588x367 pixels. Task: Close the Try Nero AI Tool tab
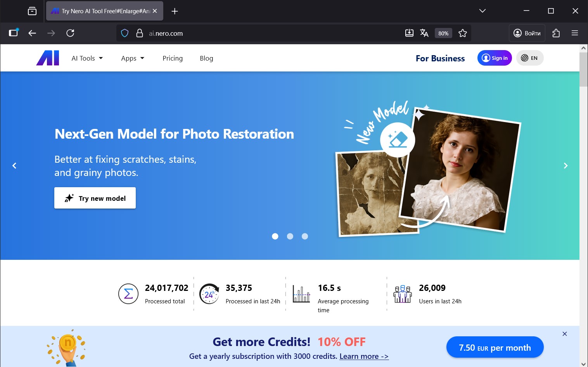tap(155, 11)
